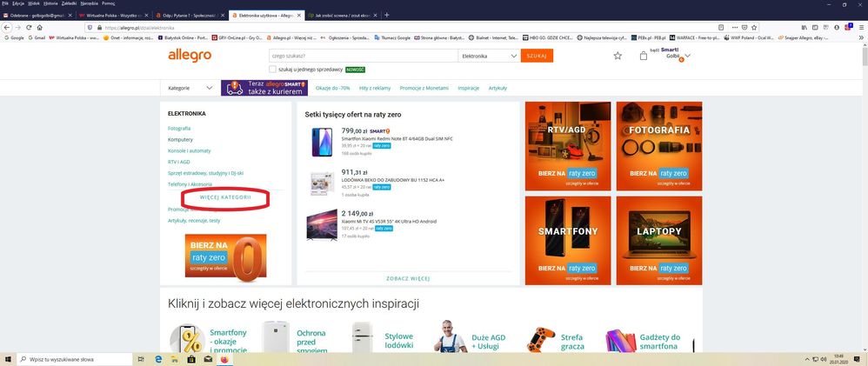The image size is (868, 366).
Task: Click the Firefox home button
Action: (x=40, y=27)
